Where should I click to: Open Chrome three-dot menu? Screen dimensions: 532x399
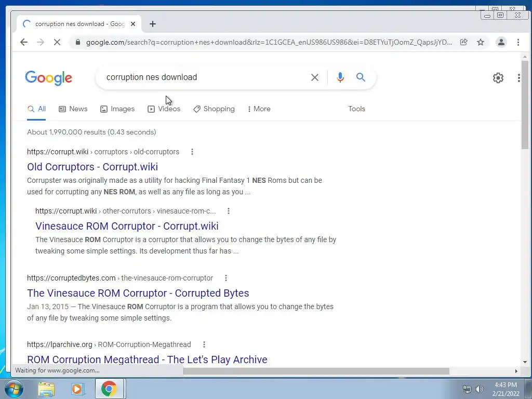[x=518, y=42]
